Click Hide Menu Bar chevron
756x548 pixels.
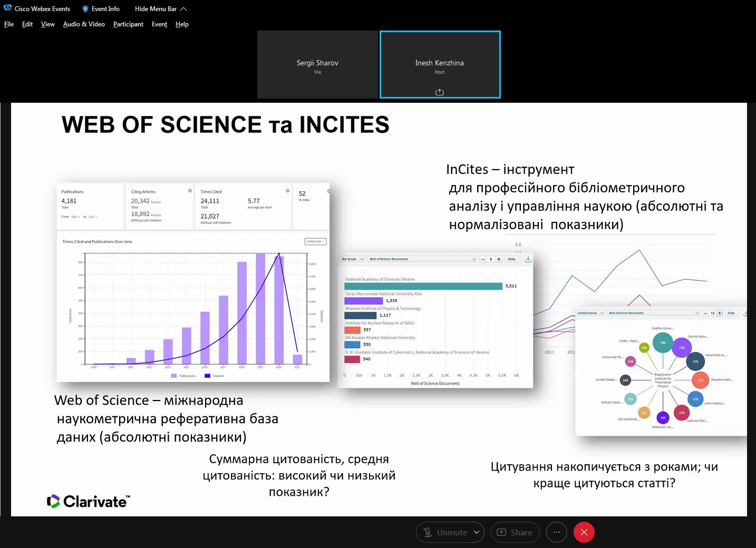point(183,9)
